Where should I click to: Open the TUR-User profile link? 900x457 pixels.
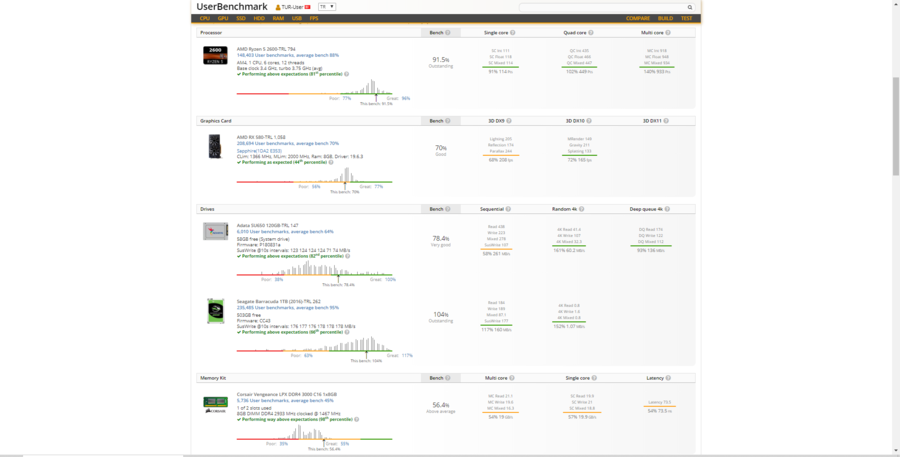(292, 7)
